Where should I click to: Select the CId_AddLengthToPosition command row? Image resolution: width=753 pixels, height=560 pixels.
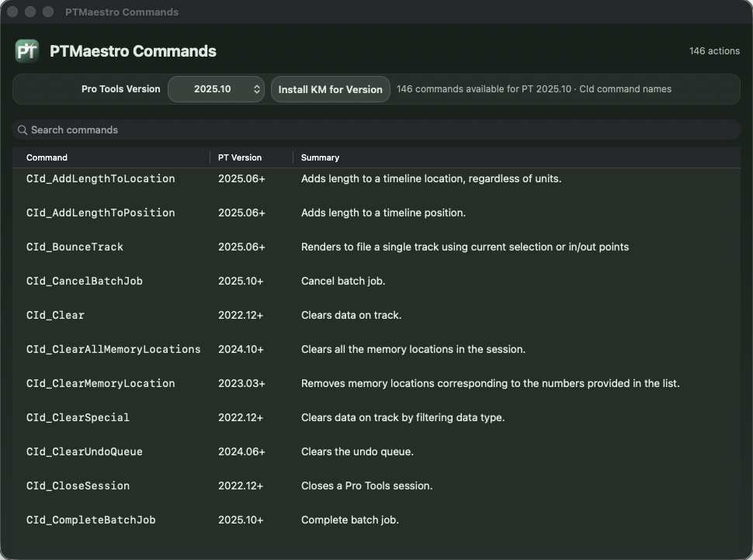coord(376,213)
